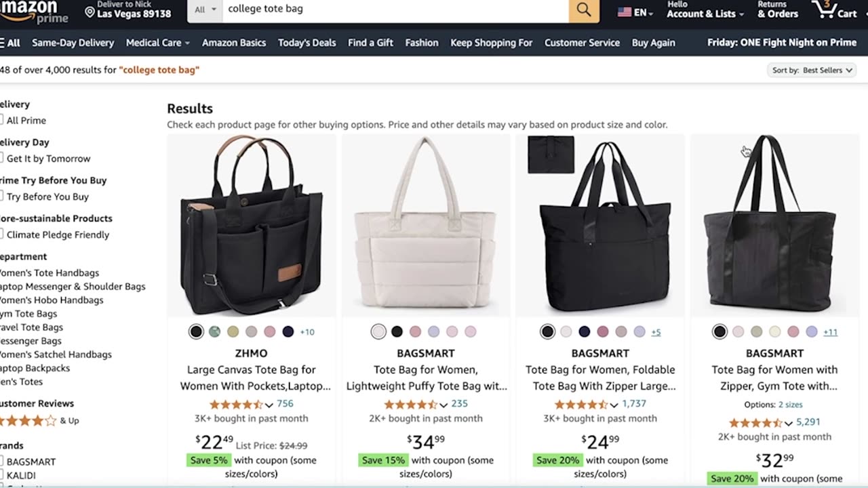Screen dimensions: 868x488
Task: Open the Sort by Best Sellers dropdown
Action: tap(812, 70)
